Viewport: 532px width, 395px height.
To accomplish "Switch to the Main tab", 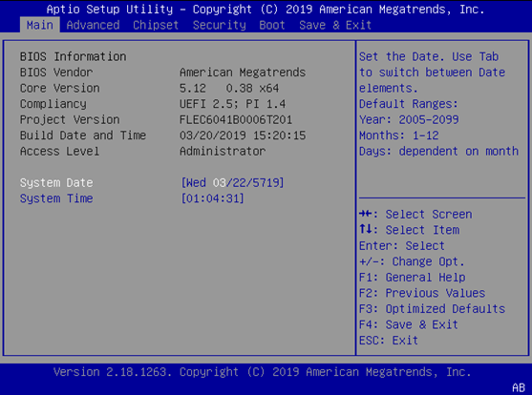I will click(40, 25).
